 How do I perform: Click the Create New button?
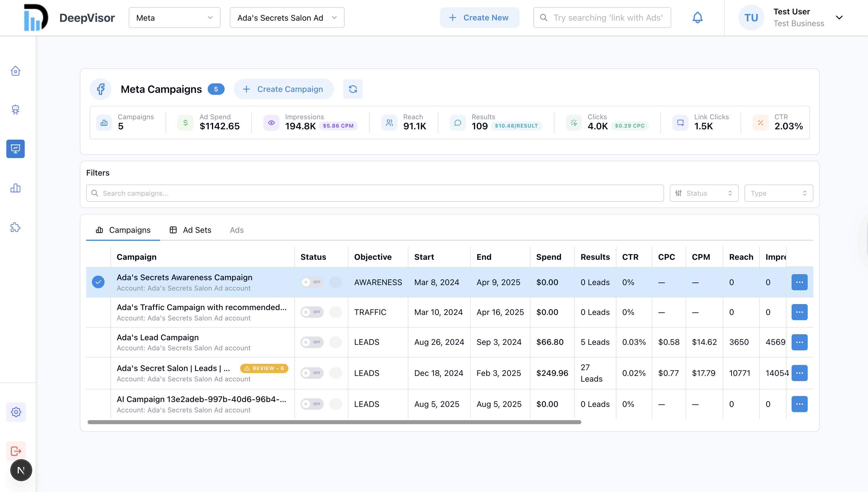(x=479, y=18)
